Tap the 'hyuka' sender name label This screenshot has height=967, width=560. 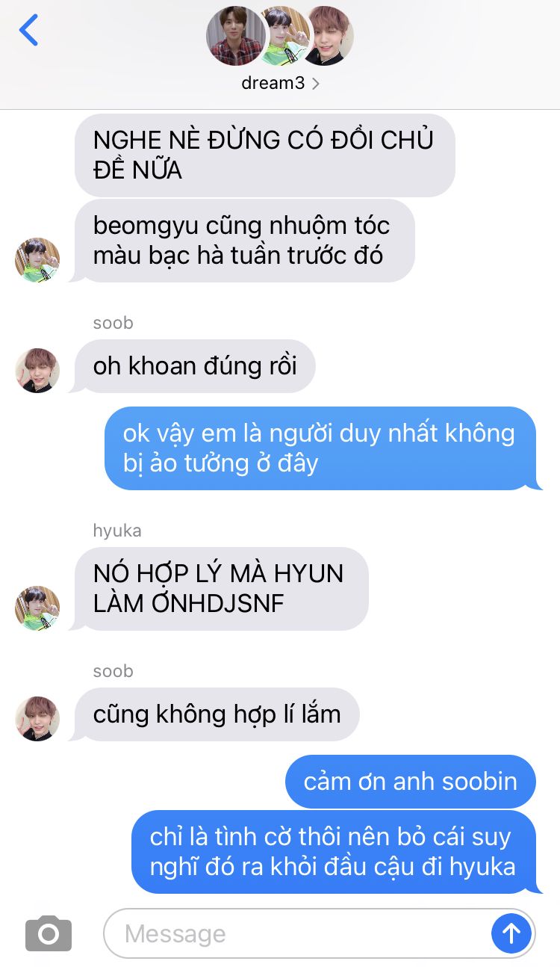[117, 531]
